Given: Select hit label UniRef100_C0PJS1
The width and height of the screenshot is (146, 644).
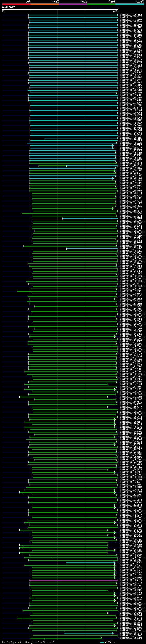Looking at the screenshot, I should 131,201.
